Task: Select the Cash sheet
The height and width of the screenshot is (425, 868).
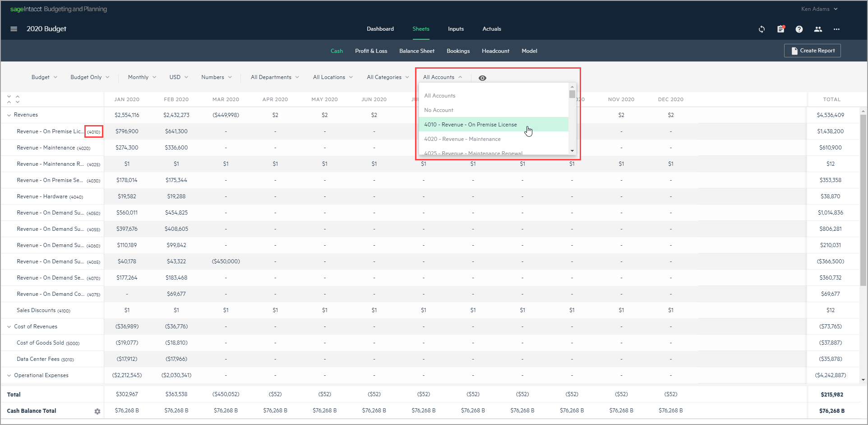Action: click(337, 51)
